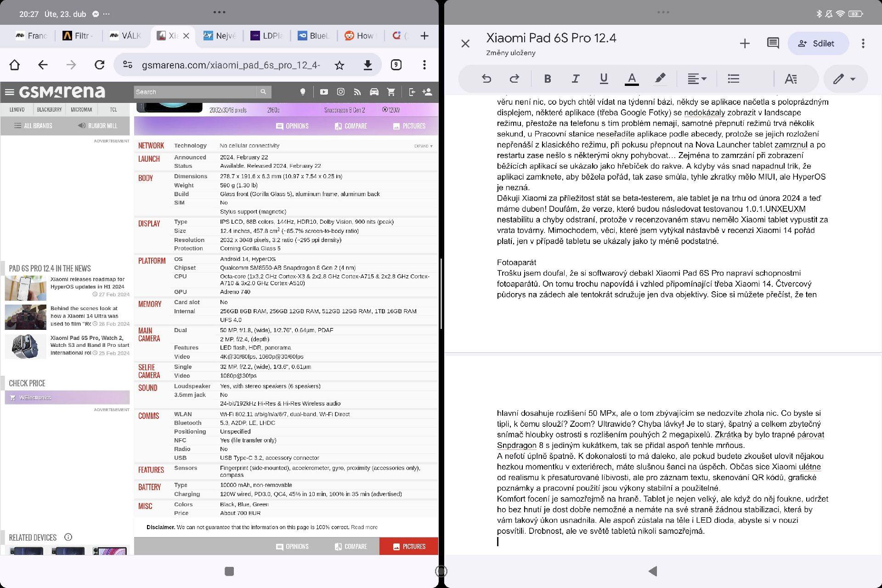882x588 pixels.
Task: Close the Xiaomi tab in Chrome
Action: coord(186,36)
